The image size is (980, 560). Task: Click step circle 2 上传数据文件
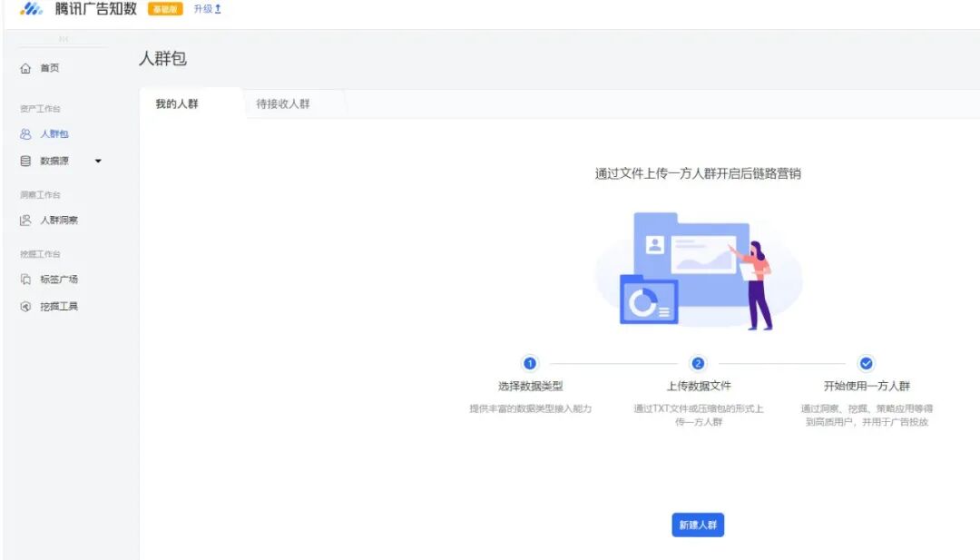coord(698,363)
